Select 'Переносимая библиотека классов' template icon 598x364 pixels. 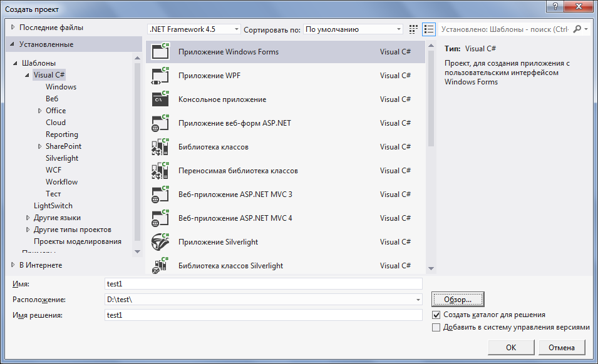160,171
